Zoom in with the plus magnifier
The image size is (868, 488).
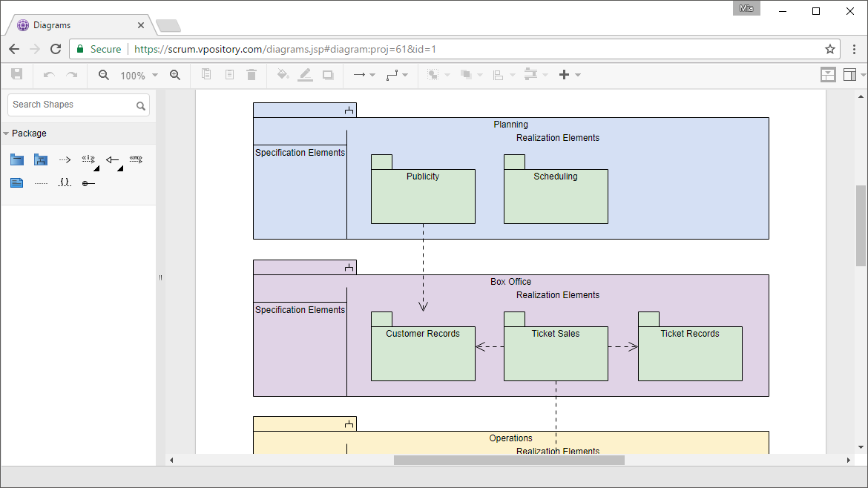point(175,75)
